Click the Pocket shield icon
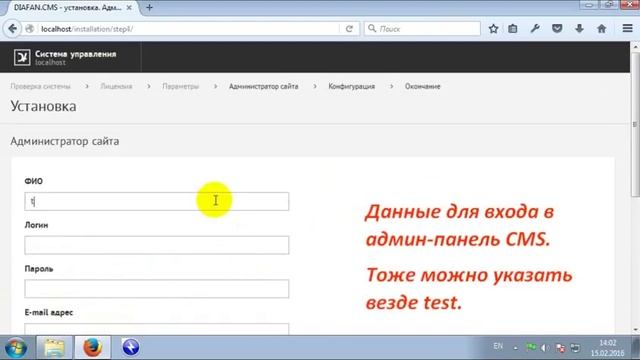Image resolution: width=640 pixels, height=360 pixels. tap(557, 29)
